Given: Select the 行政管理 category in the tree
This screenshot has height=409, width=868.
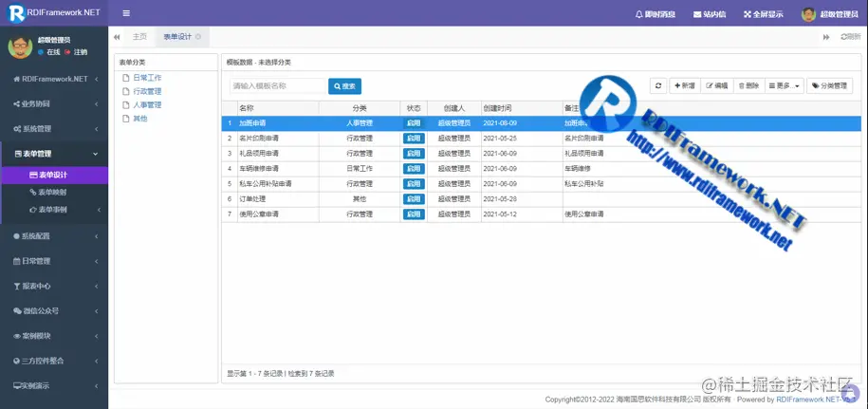Looking at the screenshot, I should 147,91.
